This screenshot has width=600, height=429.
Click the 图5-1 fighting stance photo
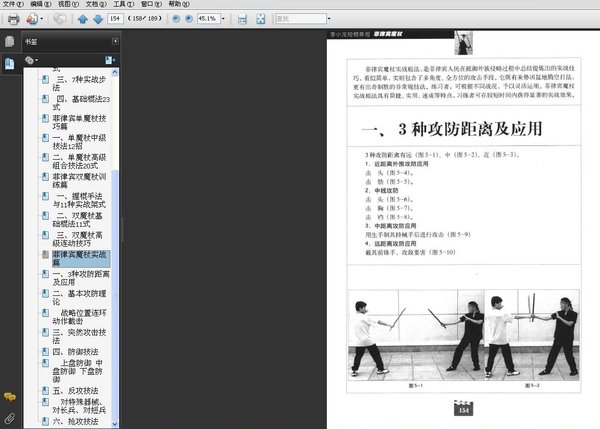(x=416, y=335)
